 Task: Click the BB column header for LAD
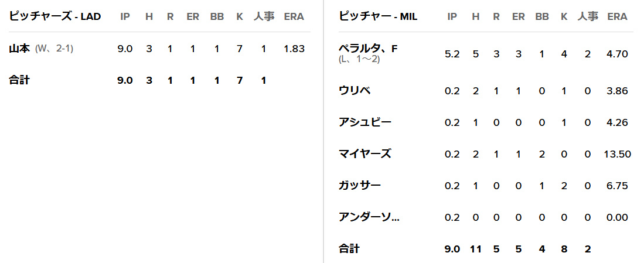click(217, 16)
